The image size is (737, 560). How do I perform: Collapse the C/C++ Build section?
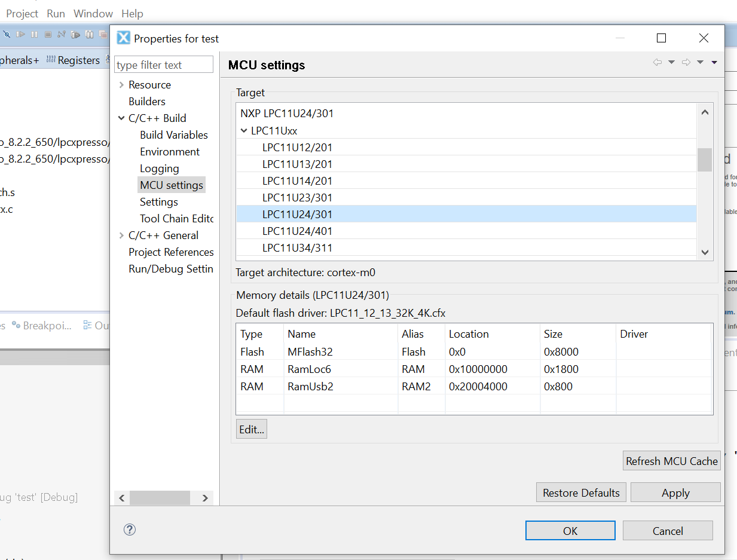point(121,118)
